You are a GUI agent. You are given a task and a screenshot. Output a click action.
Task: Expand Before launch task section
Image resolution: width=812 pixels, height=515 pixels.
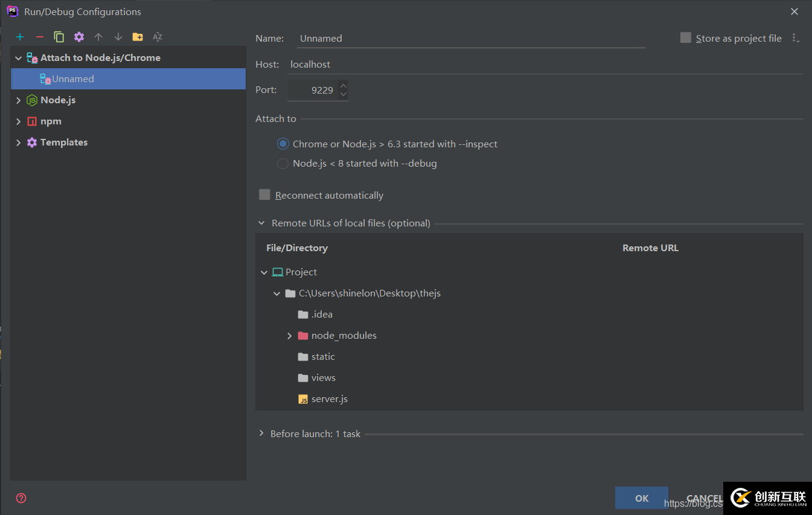[x=261, y=433]
